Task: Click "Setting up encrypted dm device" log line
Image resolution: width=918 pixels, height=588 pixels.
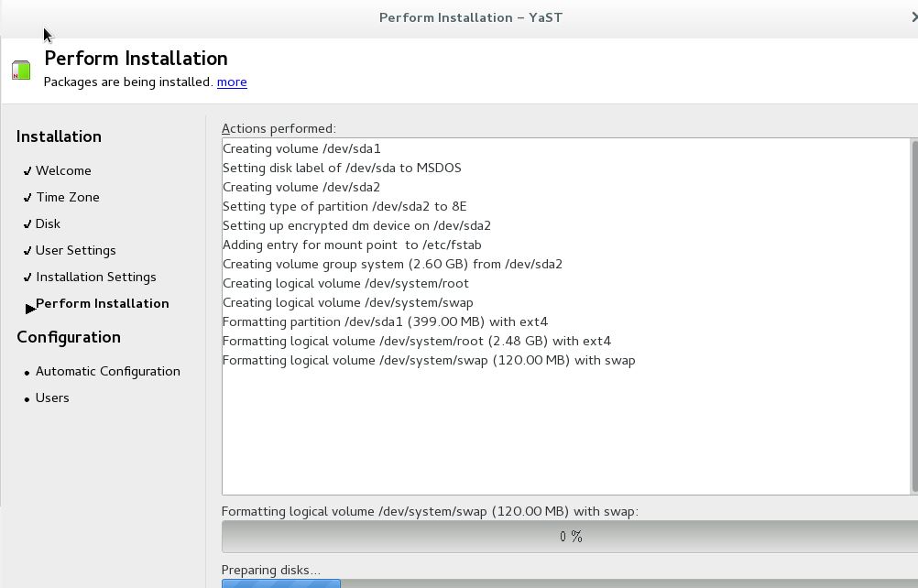Action: (356, 226)
